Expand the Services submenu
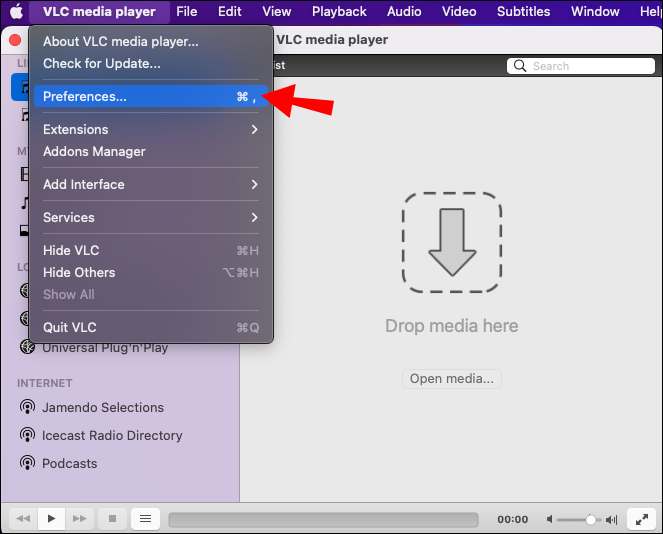 click(x=151, y=217)
